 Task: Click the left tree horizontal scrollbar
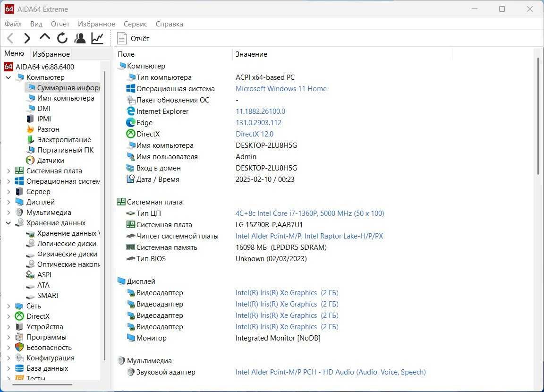click(x=42, y=384)
